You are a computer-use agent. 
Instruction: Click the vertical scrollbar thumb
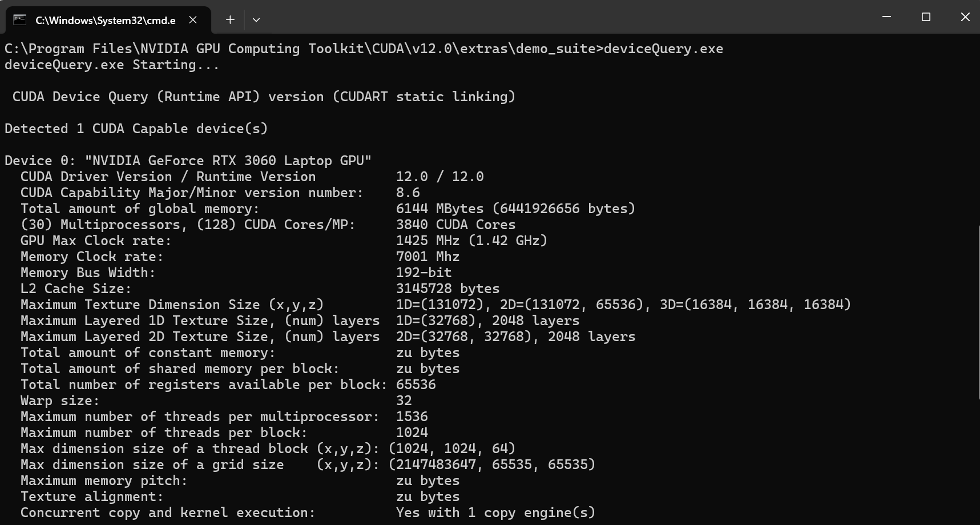click(978, 311)
